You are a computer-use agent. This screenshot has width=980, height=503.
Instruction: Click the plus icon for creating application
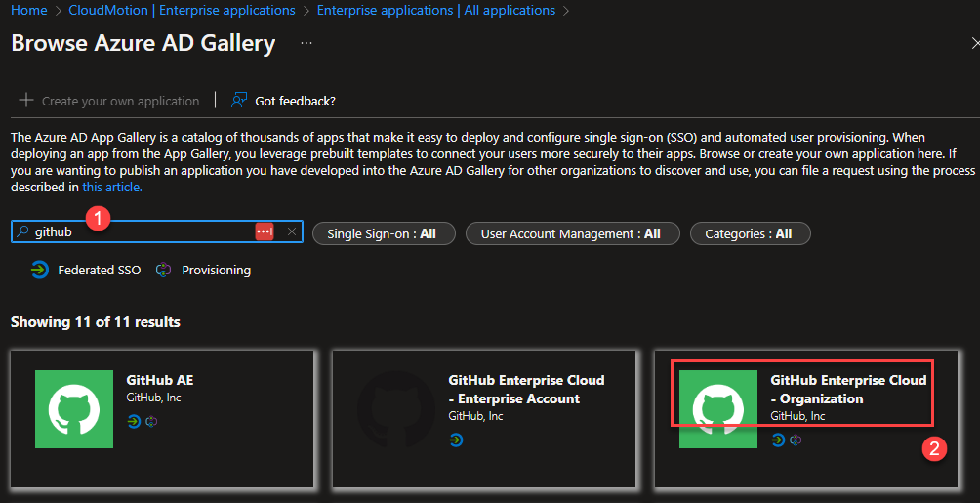[x=25, y=100]
